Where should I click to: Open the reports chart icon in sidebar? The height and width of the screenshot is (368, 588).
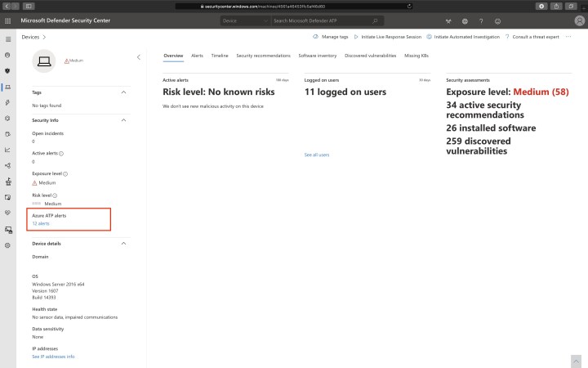tap(8, 150)
